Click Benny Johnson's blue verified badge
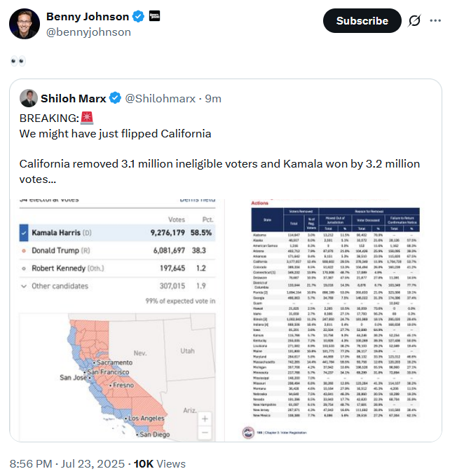450x476 pixels. click(x=138, y=16)
